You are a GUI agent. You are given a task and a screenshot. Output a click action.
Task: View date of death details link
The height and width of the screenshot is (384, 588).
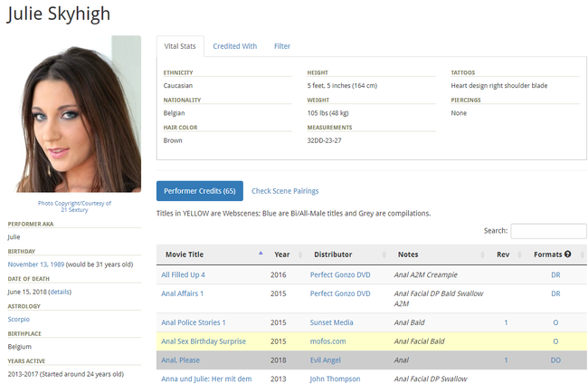60,292
